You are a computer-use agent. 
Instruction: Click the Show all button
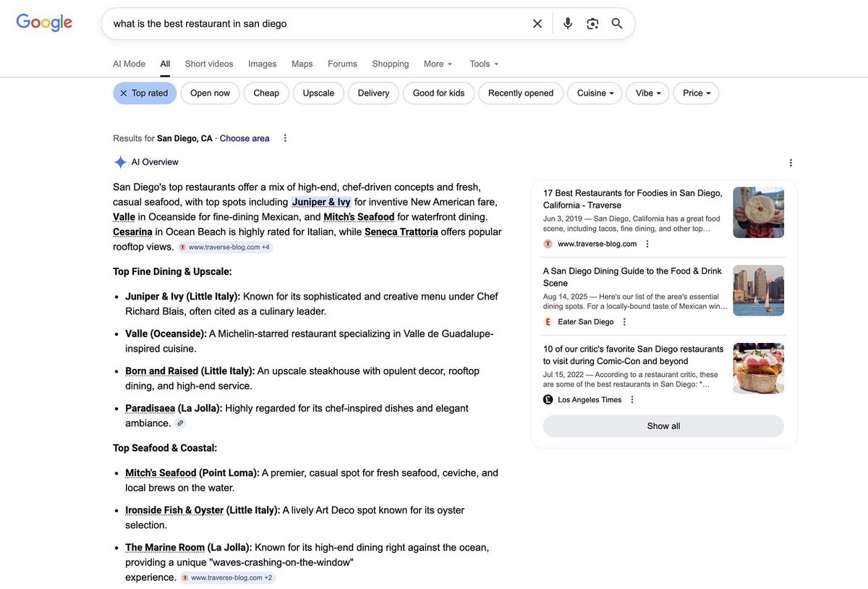click(663, 426)
